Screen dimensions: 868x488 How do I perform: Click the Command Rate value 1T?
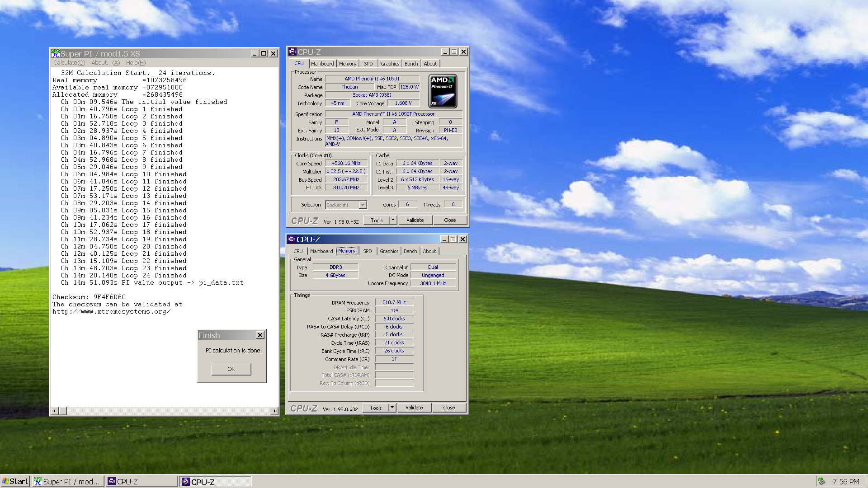[x=394, y=359]
